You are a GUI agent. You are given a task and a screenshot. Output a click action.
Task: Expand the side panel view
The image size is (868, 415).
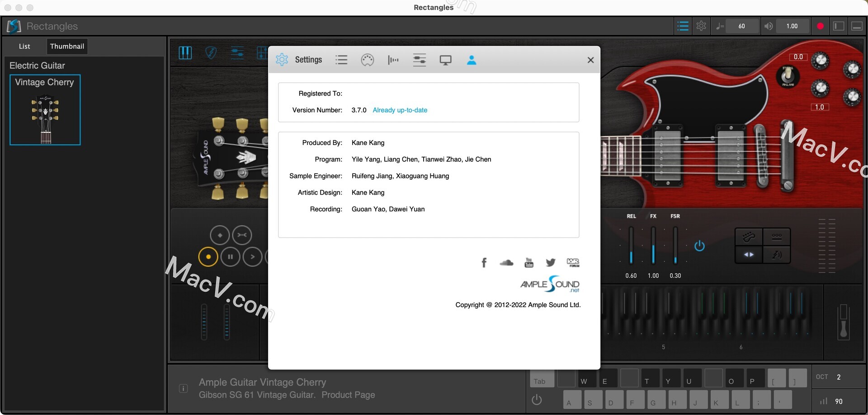click(839, 26)
